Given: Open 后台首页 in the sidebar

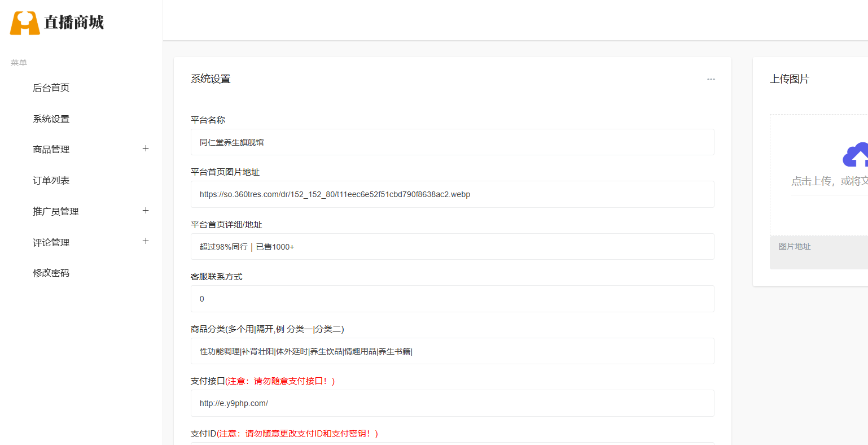Looking at the screenshot, I should 51,88.
